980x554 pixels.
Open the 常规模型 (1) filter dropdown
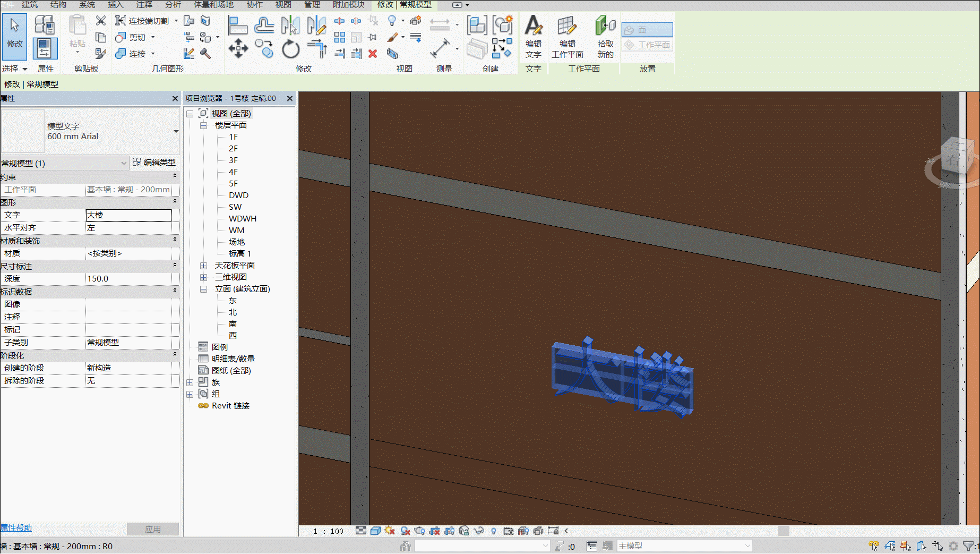click(x=123, y=163)
